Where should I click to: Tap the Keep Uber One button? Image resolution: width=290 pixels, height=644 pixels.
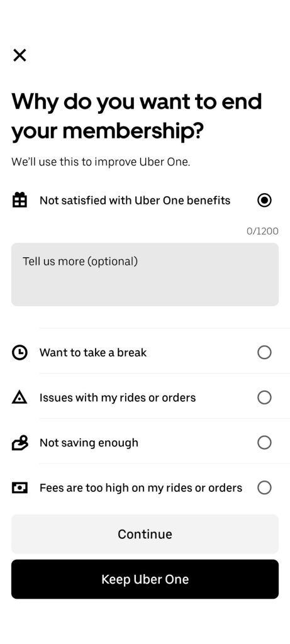pos(145,579)
